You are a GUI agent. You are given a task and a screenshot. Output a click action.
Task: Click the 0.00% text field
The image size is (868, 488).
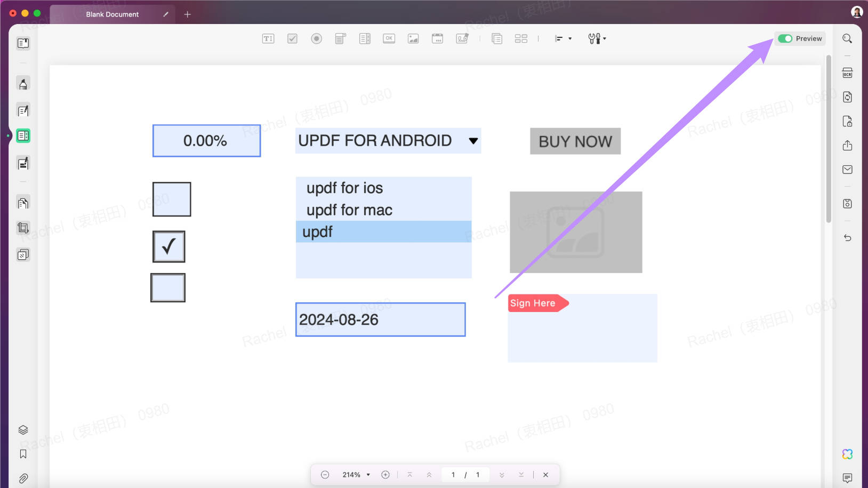(206, 141)
